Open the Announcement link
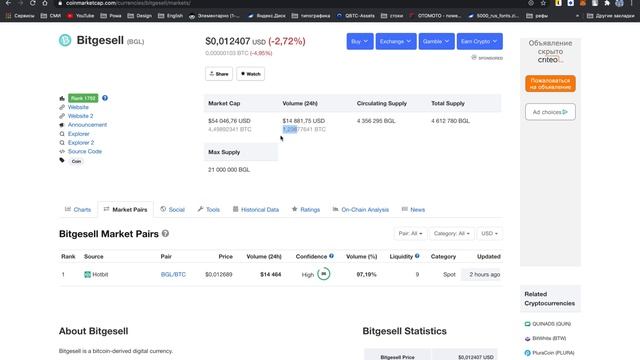This screenshot has width=640, height=360. click(87, 124)
